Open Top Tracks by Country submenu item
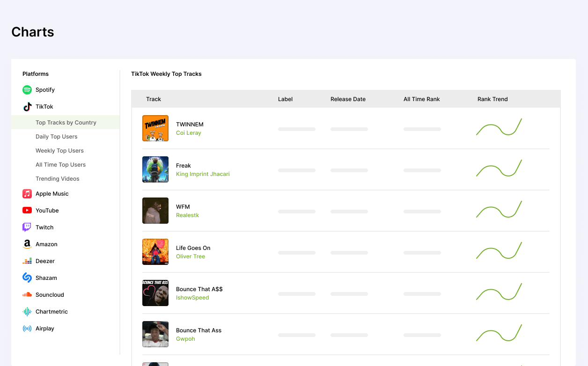Screen dimensions: 588x366 66,123
